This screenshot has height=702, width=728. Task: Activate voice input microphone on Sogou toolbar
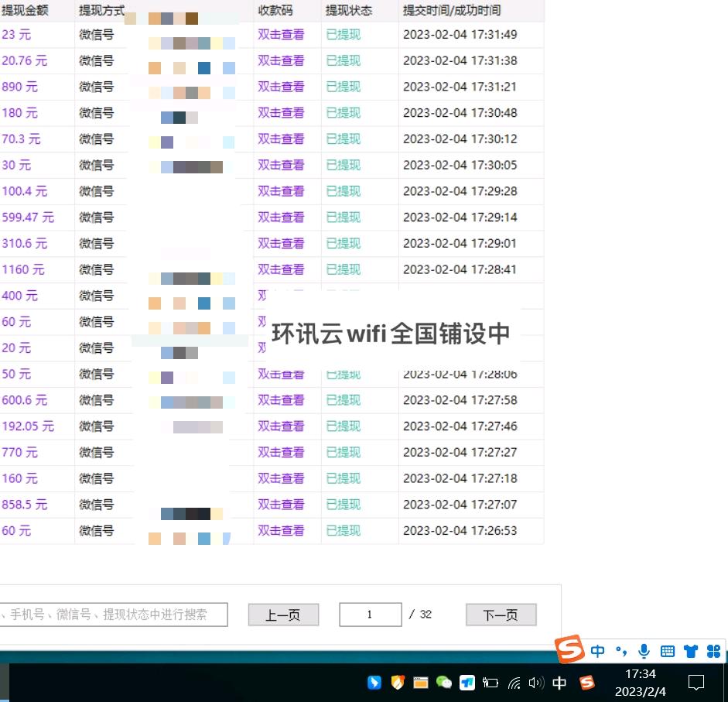tap(644, 650)
